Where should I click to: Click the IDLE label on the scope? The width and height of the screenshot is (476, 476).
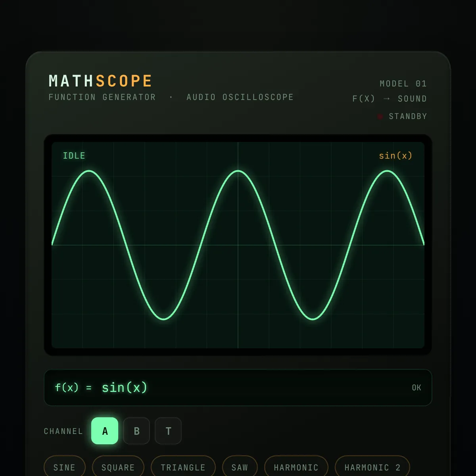click(74, 155)
